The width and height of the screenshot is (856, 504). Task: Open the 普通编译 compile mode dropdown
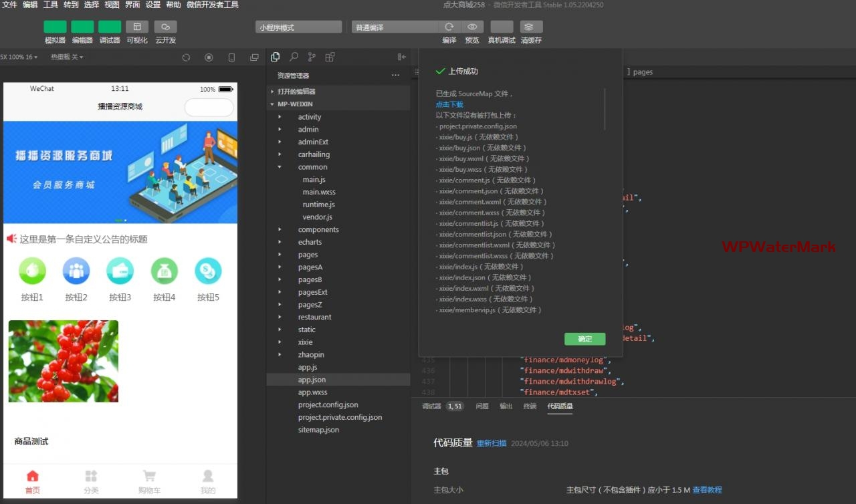point(395,27)
